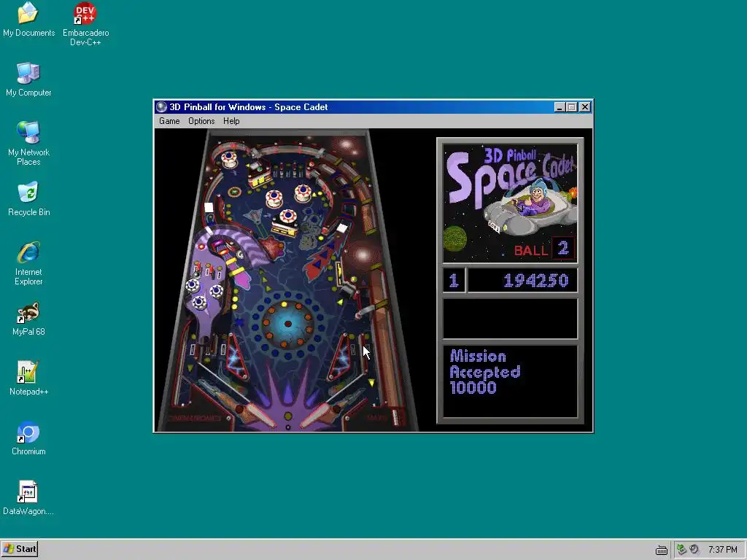747x560 pixels.
Task: Open the Help menu
Action: pos(231,121)
